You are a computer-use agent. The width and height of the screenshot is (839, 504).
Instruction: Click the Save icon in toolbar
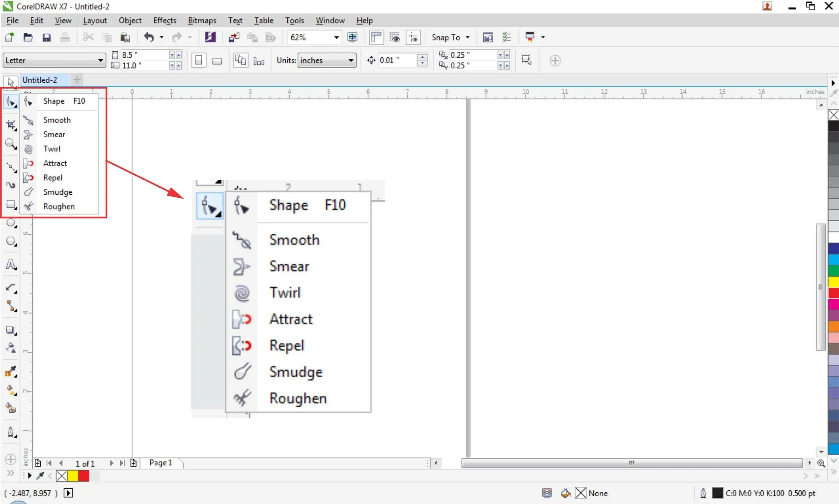click(46, 37)
